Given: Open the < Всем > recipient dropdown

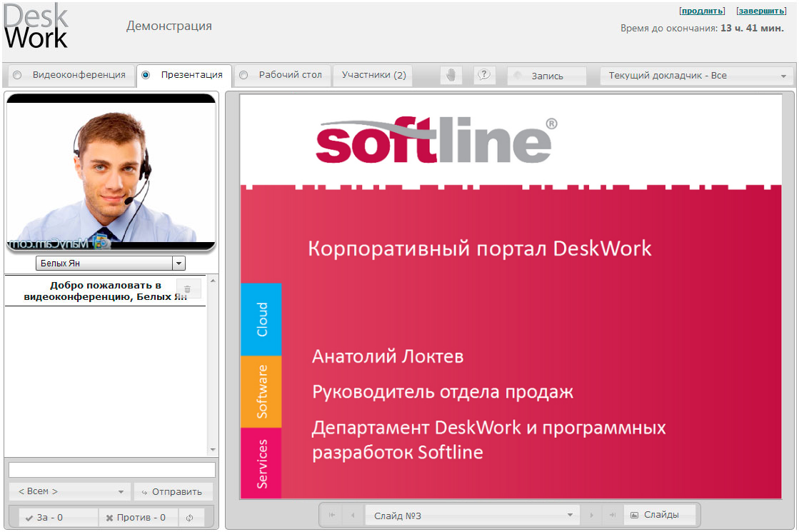Looking at the screenshot, I should 69,491.
